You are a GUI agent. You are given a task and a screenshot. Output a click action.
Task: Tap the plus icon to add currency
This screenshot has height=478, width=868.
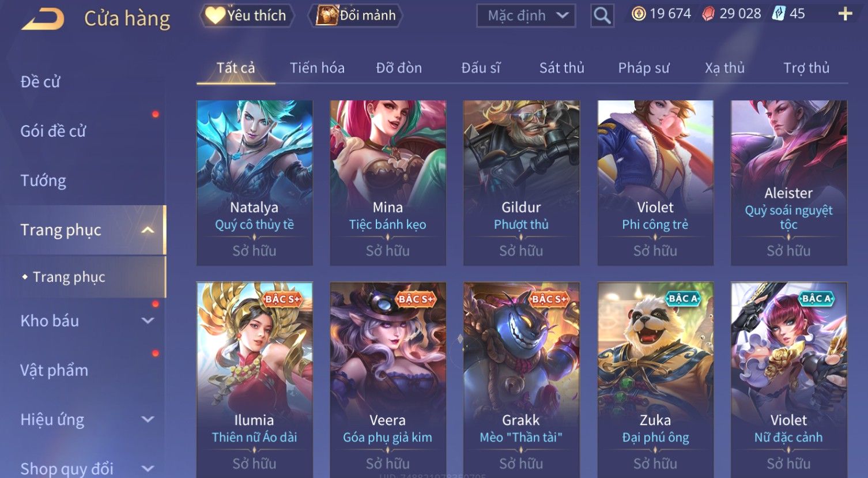click(x=845, y=14)
